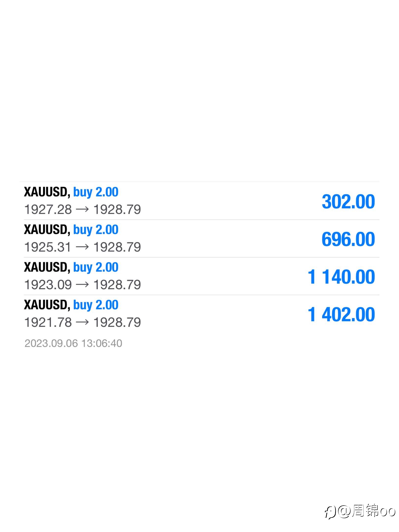Viewport: 399px width, 532px height.
Task: Open the XAUUSD trade opened at 1923.09
Action: click(x=199, y=276)
